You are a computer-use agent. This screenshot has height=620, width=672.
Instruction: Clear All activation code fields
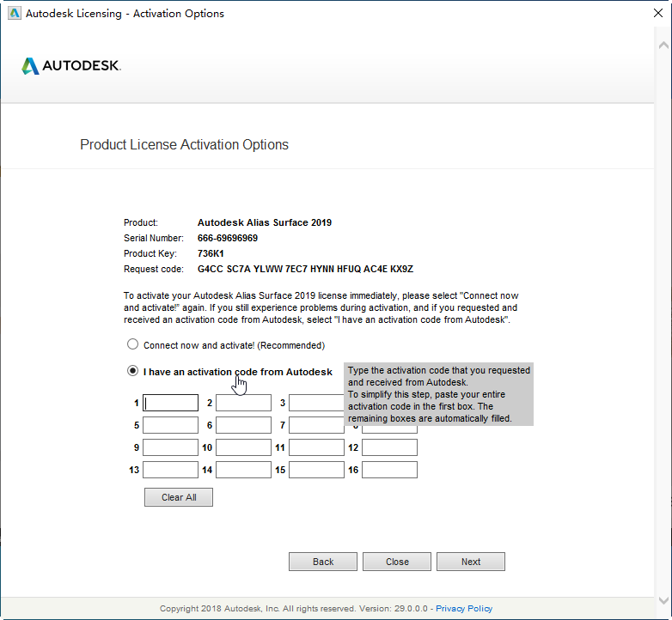[179, 497]
